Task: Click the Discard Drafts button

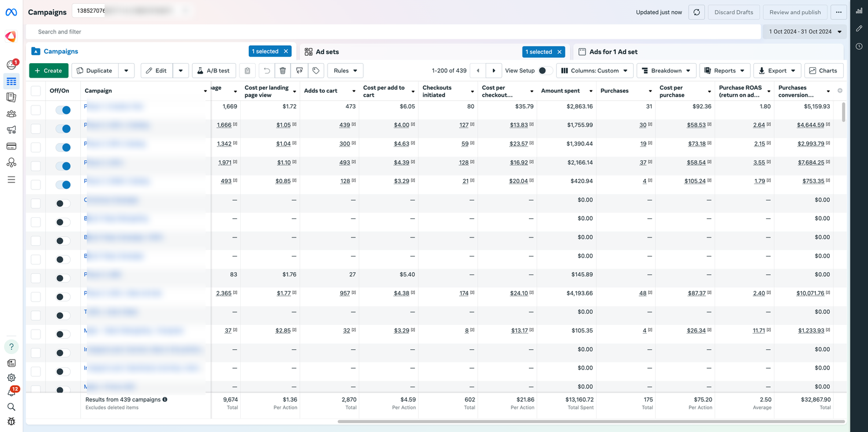Action: point(733,12)
